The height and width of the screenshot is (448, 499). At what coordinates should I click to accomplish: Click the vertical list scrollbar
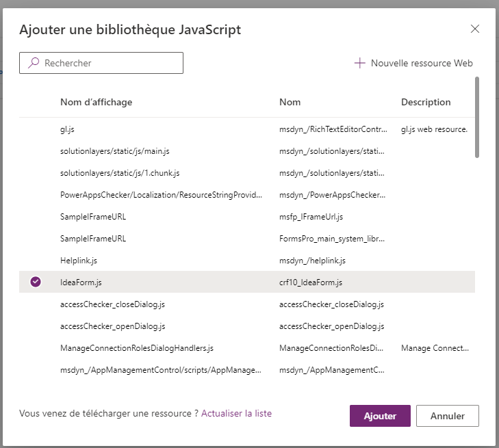[x=476, y=118]
